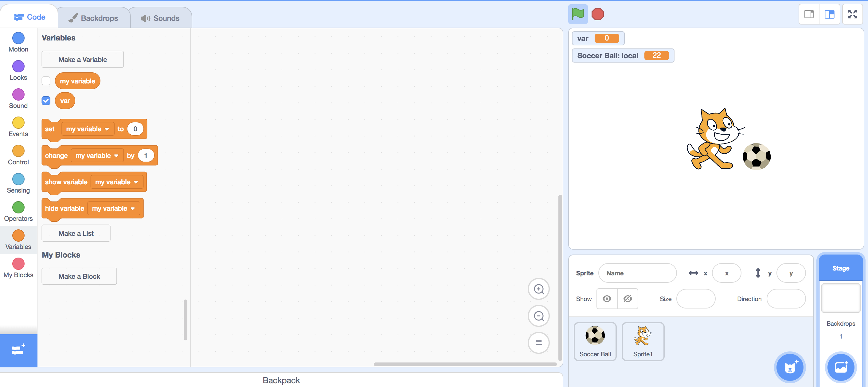Click the Choose a Sprite button

(x=789, y=367)
